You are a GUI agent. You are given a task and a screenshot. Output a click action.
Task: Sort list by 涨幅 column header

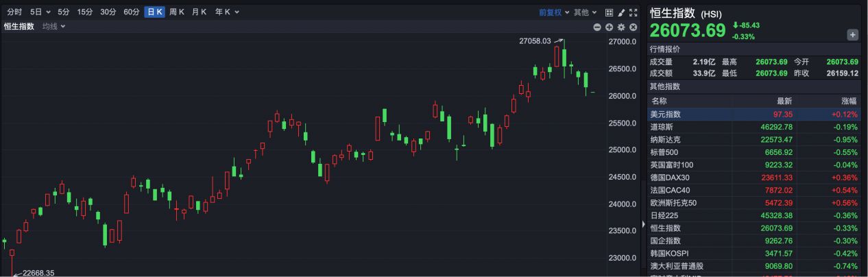(x=848, y=101)
